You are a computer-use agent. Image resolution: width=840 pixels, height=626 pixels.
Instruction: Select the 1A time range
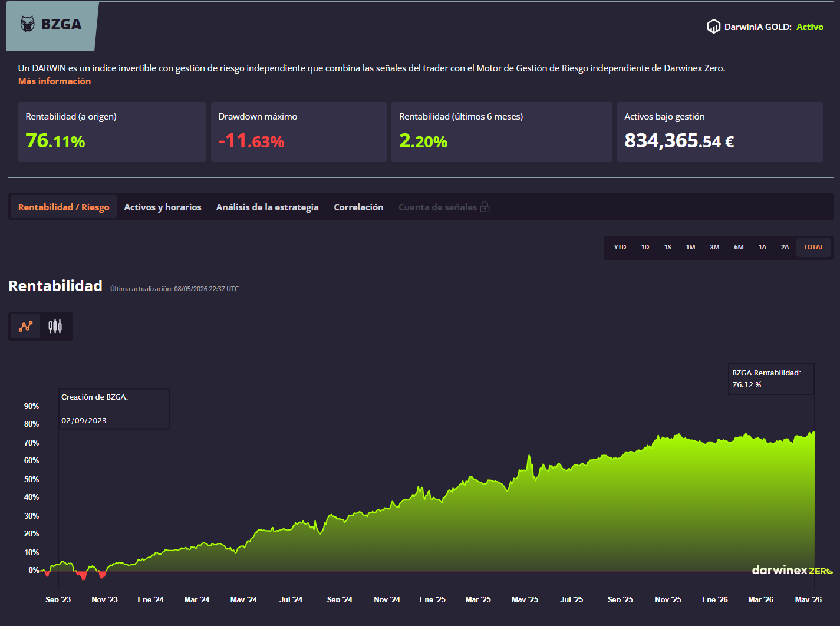coord(762,248)
